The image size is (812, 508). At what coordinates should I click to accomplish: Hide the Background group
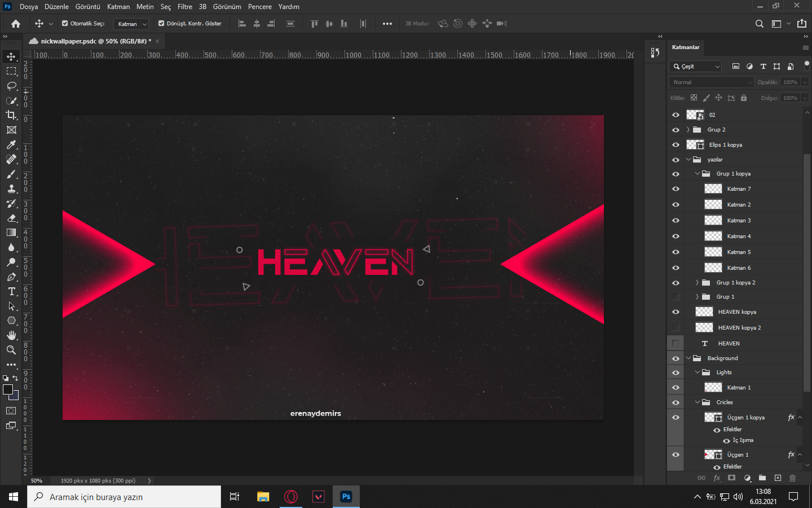click(676, 358)
